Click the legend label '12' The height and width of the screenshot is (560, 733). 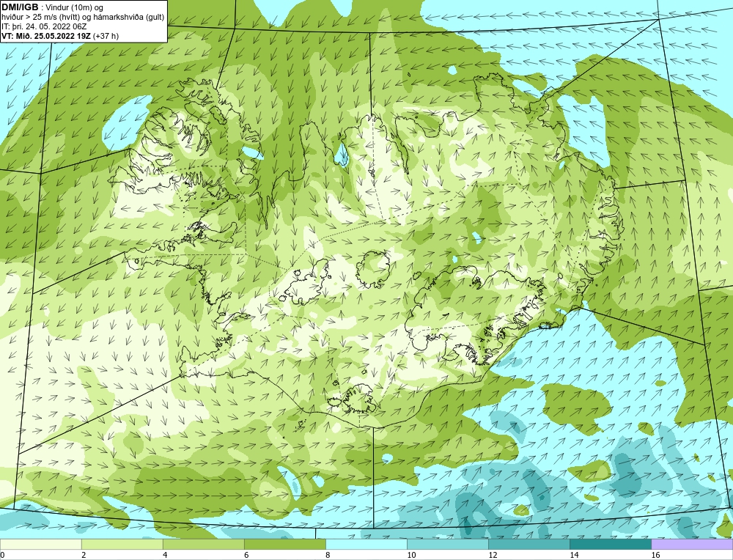click(493, 555)
